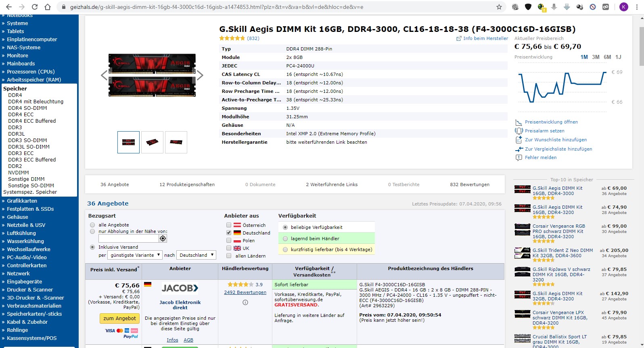Screen dimensions: 644x348
Task: Click zum Angebot button for Jacob
Action: [x=119, y=319]
